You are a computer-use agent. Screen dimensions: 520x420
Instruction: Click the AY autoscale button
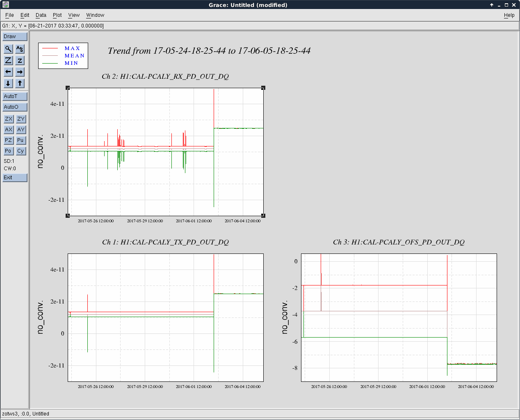pyautogui.click(x=21, y=130)
